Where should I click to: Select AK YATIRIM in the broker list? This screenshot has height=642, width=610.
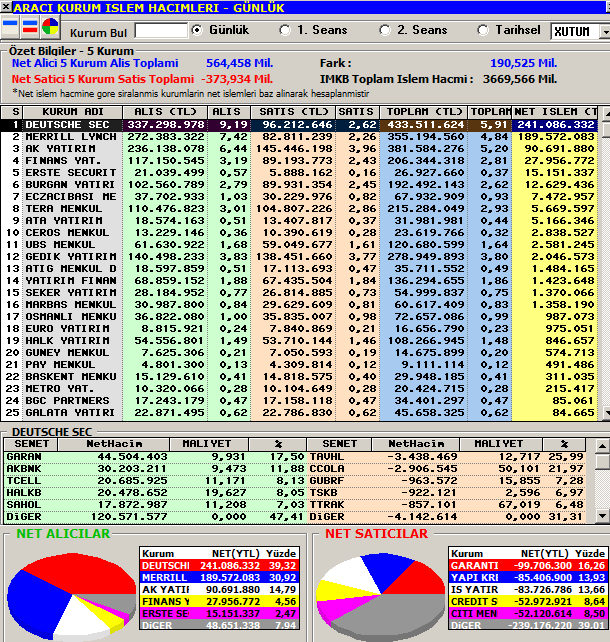point(299,149)
